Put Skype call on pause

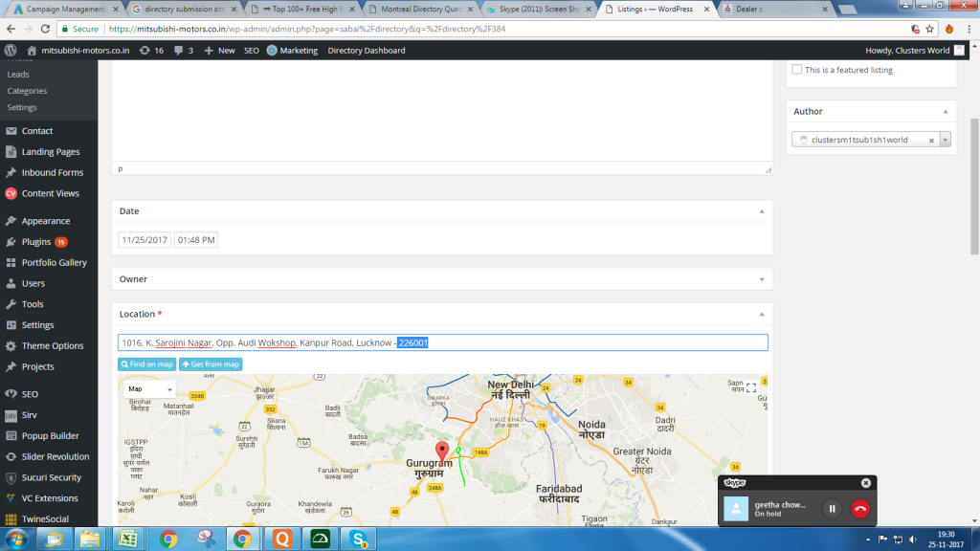832,509
